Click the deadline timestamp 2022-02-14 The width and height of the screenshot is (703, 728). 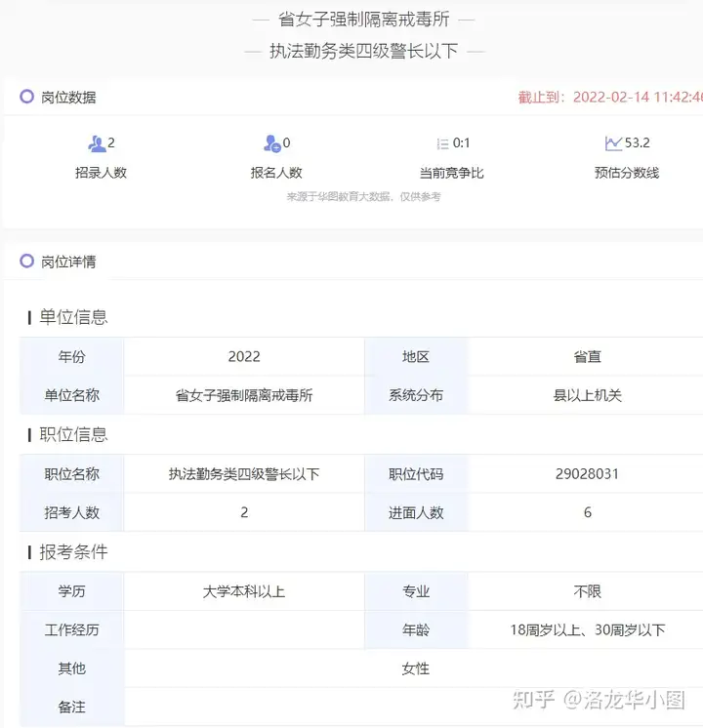pyautogui.click(x=611, y=97)
